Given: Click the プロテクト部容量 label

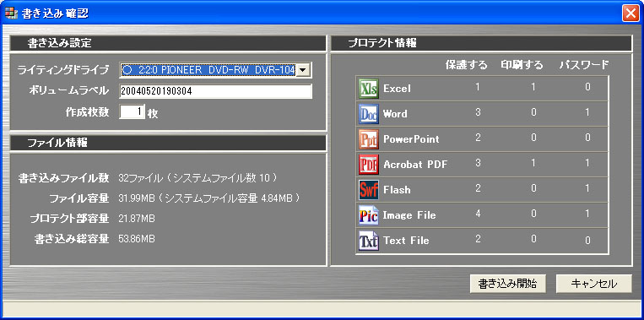Looking at the screenshot, I should point(69,219).
